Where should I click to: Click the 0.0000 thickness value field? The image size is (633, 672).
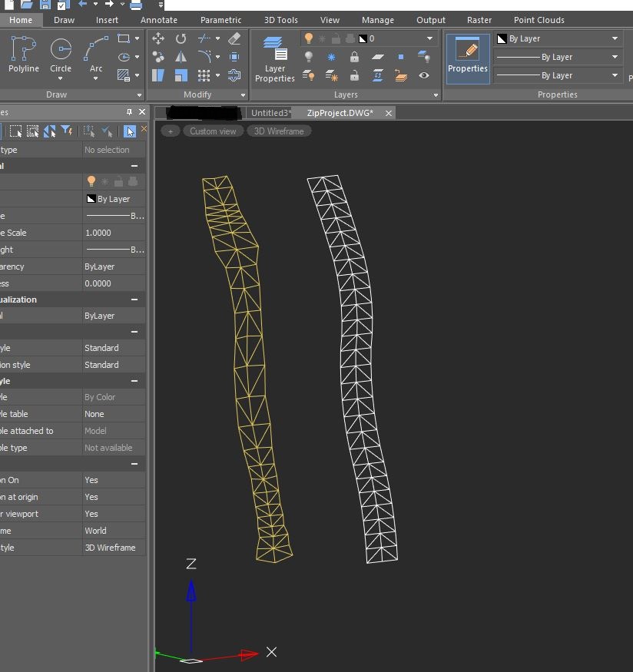point(113,283)
